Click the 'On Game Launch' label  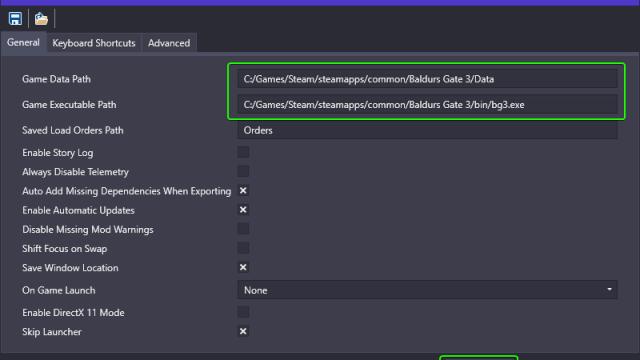tap(59, 290)
